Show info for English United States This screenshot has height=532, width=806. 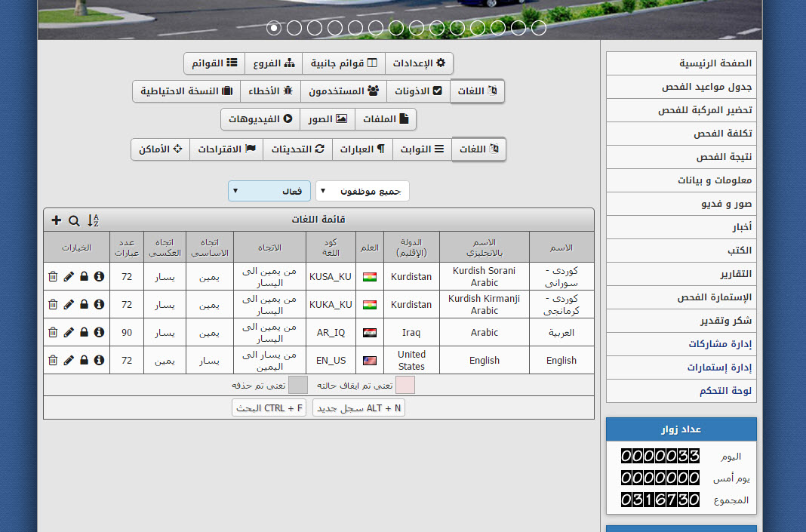coord(99,360)
